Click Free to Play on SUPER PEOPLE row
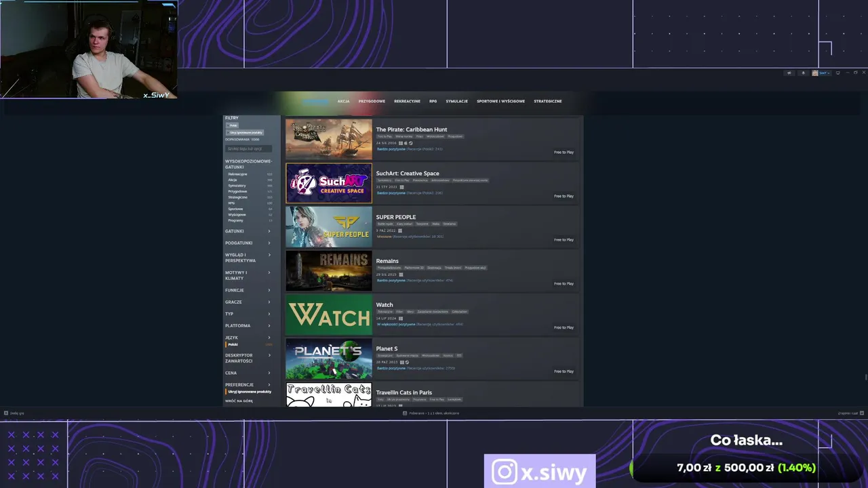The height and width of the screenshot is (488, 868). coord(564,239)
